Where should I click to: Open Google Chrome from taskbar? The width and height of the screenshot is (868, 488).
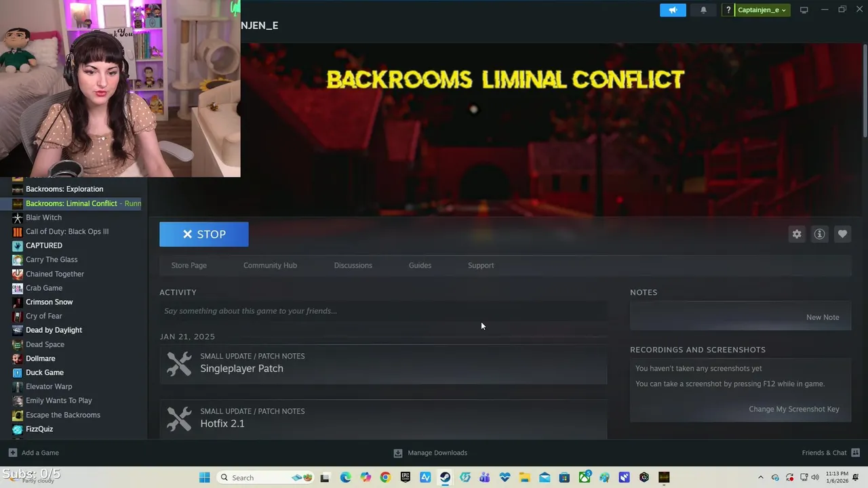pos(385,478)
